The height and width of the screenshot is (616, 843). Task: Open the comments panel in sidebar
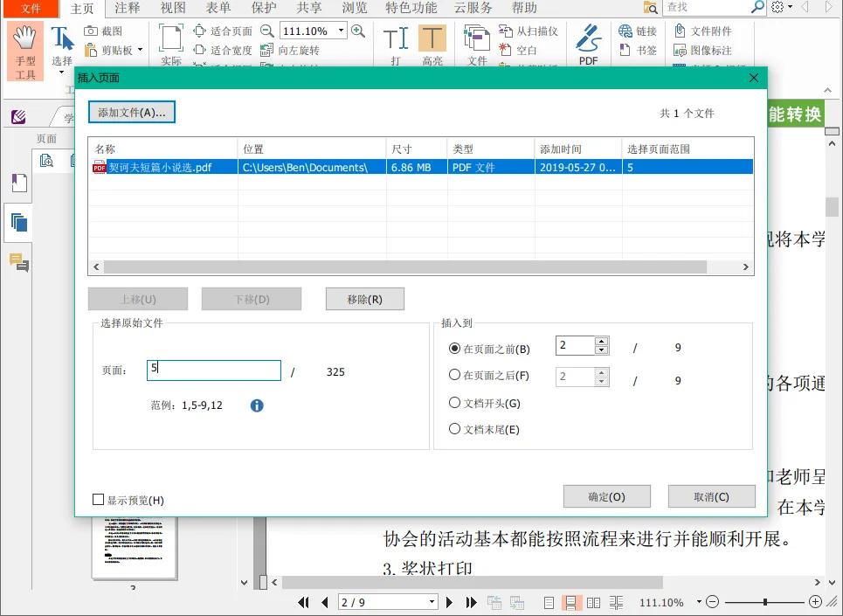tap(19, 262)
